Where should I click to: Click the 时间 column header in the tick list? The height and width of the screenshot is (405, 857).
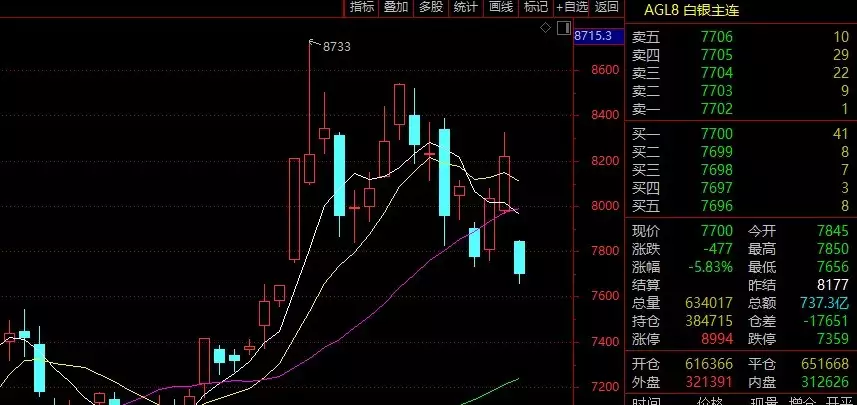coord(646,402)
